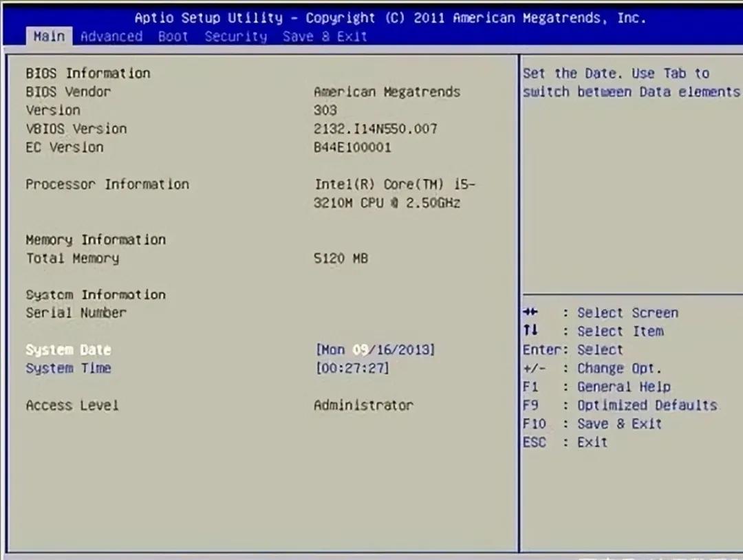The image size is (743, 560).
Task: Click the American Megatrends vendor value
Action: pyautogui.click(x=387, y=91)
